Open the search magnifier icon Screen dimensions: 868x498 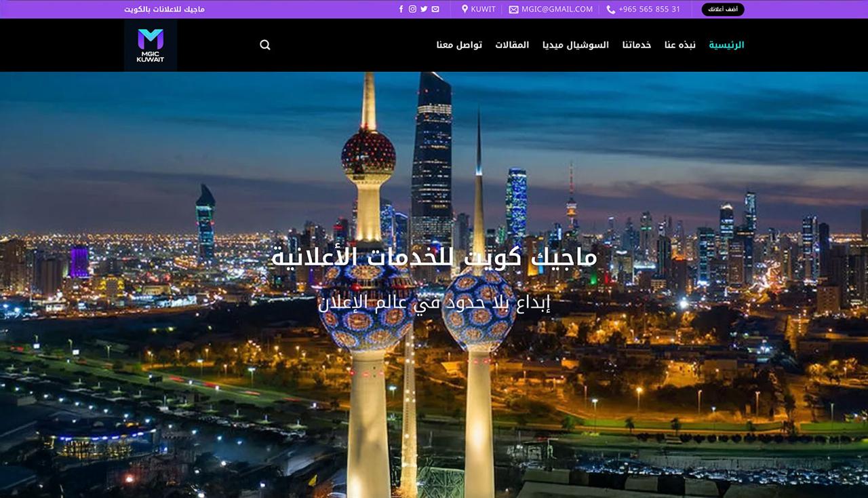pos(264,45)
